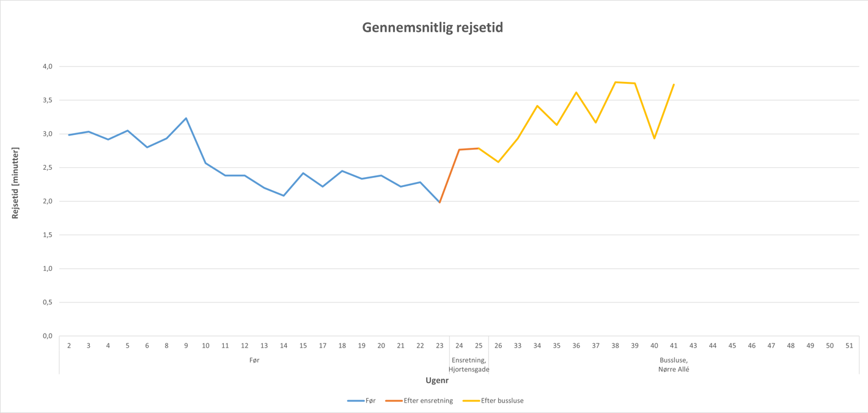Screen dimensions: 868x413
Task: Click the "4,0" y-axis tick label
Action: tap(47, 67)
